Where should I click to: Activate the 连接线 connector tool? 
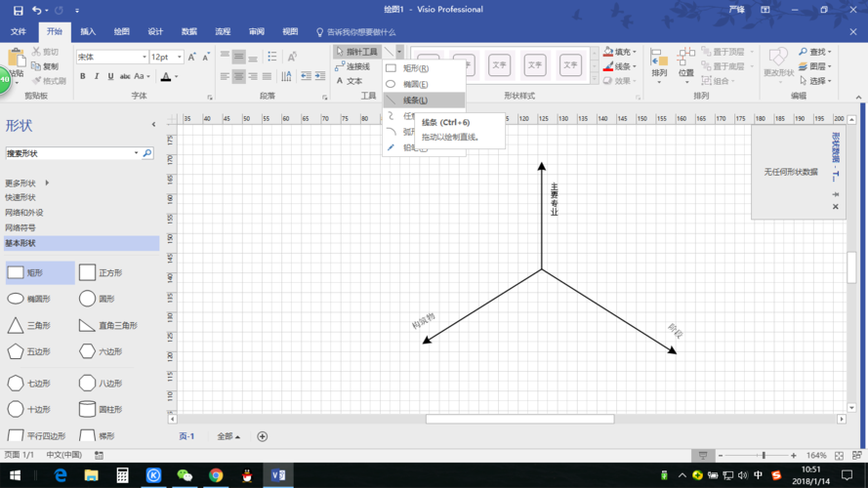[356, 66]
